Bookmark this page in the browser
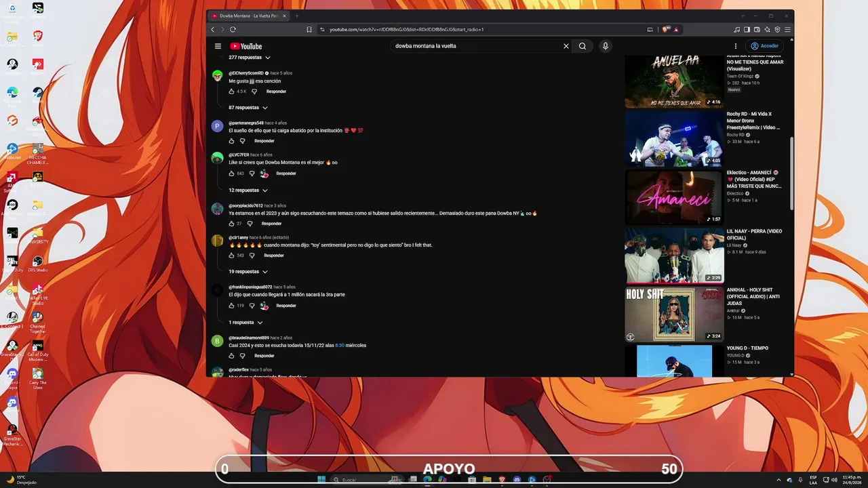The width and height of the screenshot is (868, 488). coord(309,29)
